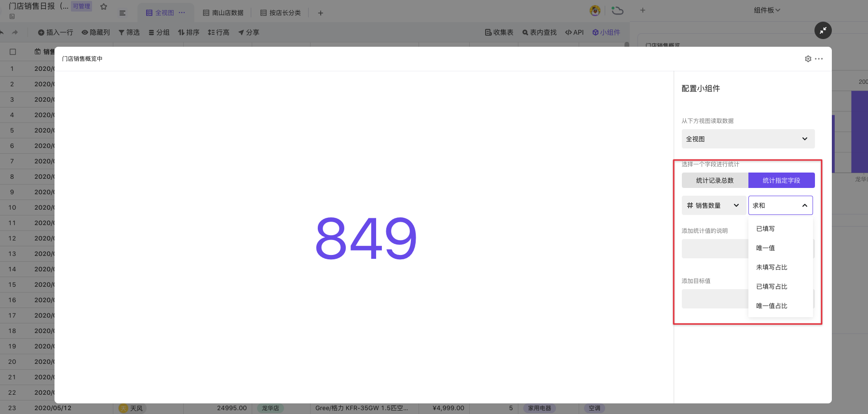Viewport: 868px width, 414px height.
Task: Open the 筛选 filter tool
Action: coord(129,32)
